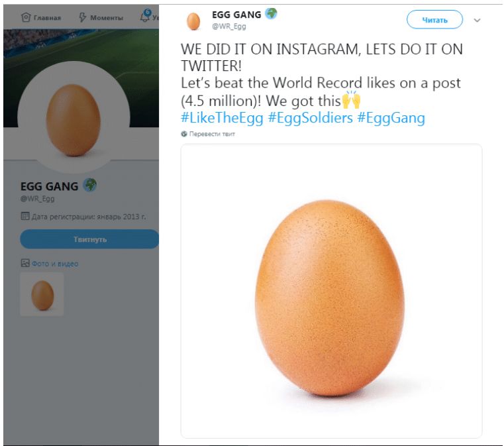Open the #EggGang hashtag
Viewport: 504px width, 446px height.
pos(391,118)
